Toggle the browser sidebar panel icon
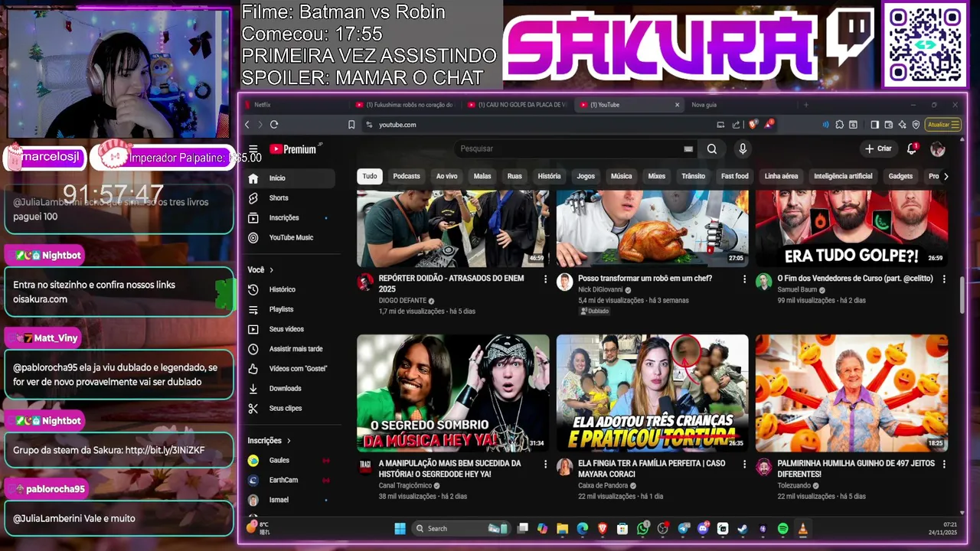This screenshot has height=551, width=980. pos(874,125)
